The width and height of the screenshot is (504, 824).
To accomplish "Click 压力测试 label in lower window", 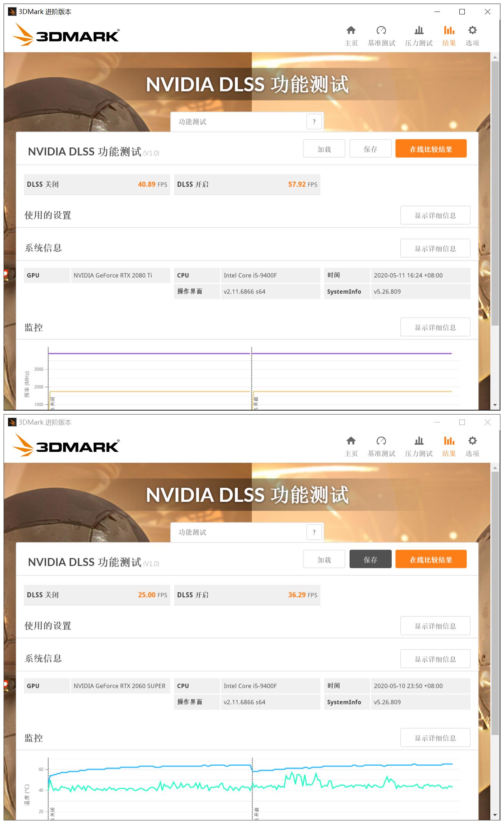I will [x=419, y=453].
